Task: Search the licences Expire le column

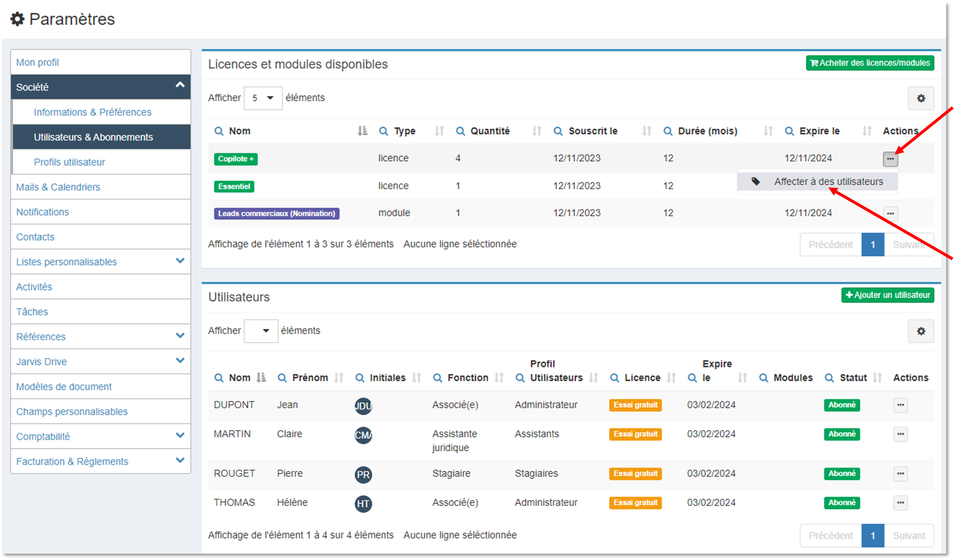Action: point(789,131)
